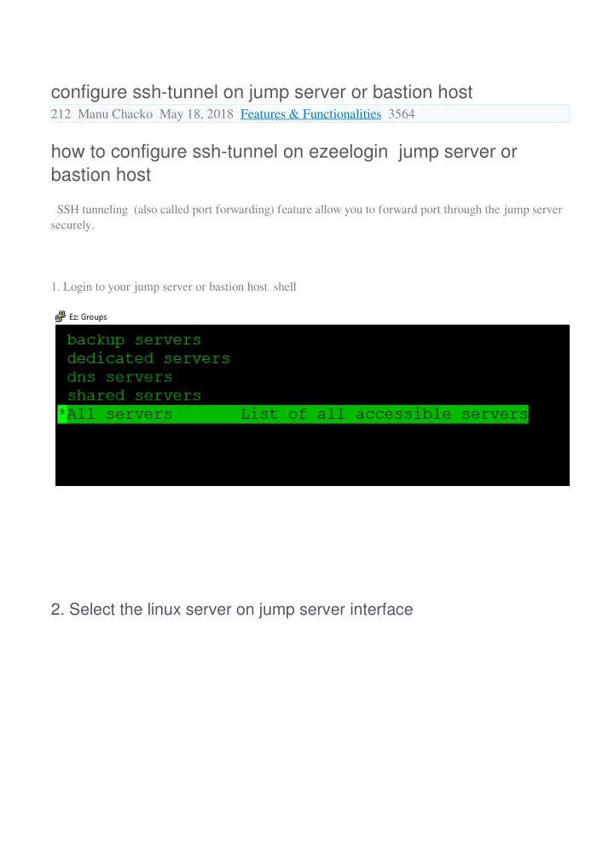Image resolution: width=614 pixels, height=868 pixels.
Task: Select the highlighted All servers row
Action: tap(293, 414)
